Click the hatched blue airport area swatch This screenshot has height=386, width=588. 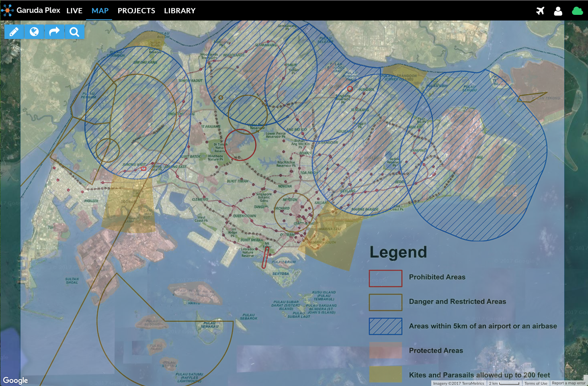click(385, 326)
